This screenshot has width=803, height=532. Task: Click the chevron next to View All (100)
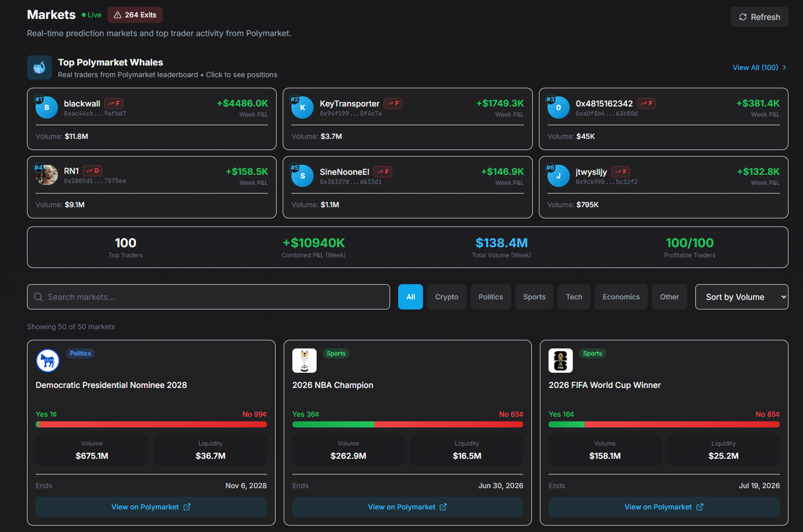(x=785, y=68)
